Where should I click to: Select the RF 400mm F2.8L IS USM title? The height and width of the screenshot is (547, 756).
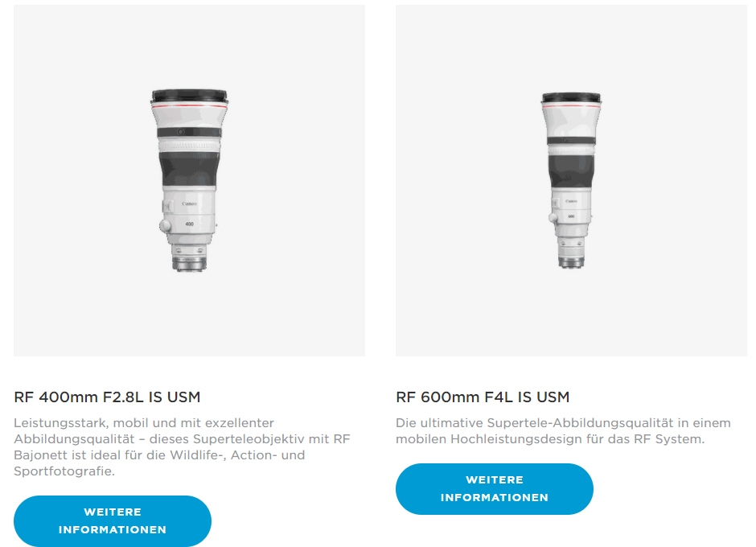coord(107,397)
